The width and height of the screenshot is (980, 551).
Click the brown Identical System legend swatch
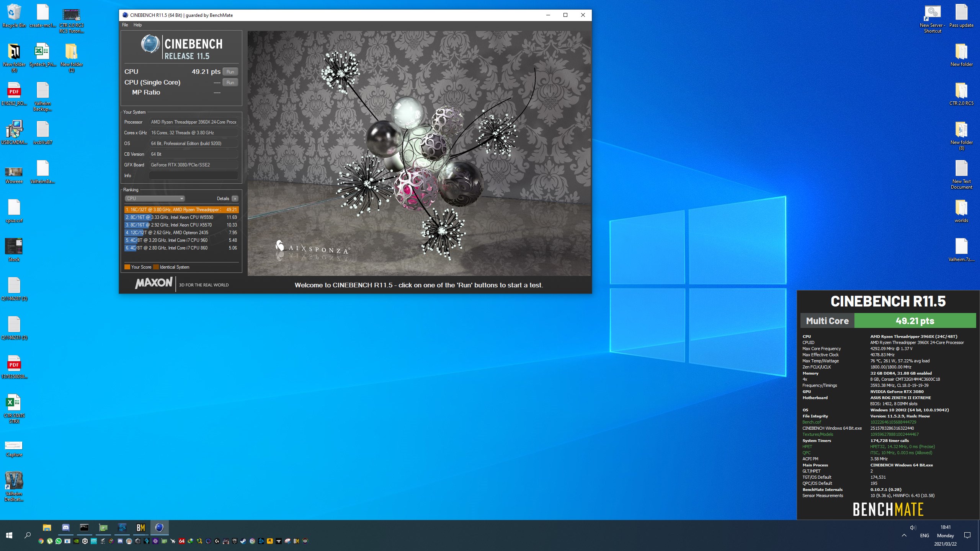click(156, 267)
